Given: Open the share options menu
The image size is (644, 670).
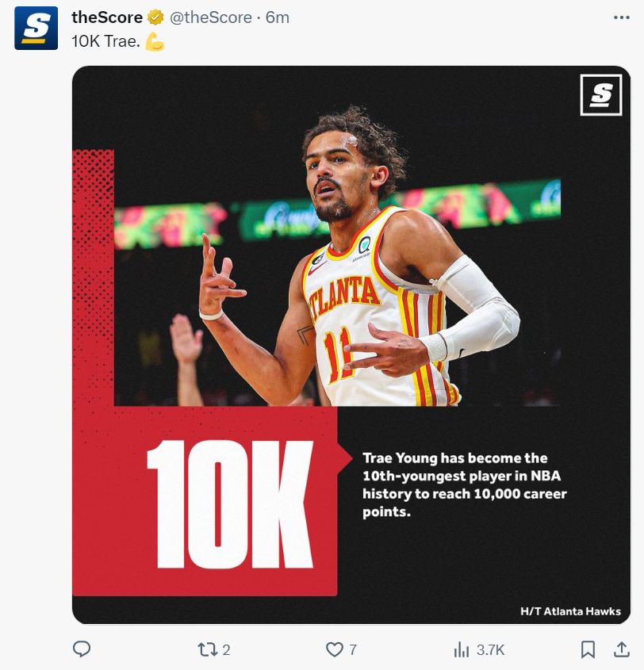Looking at the screenshot, I should [621, 649].
